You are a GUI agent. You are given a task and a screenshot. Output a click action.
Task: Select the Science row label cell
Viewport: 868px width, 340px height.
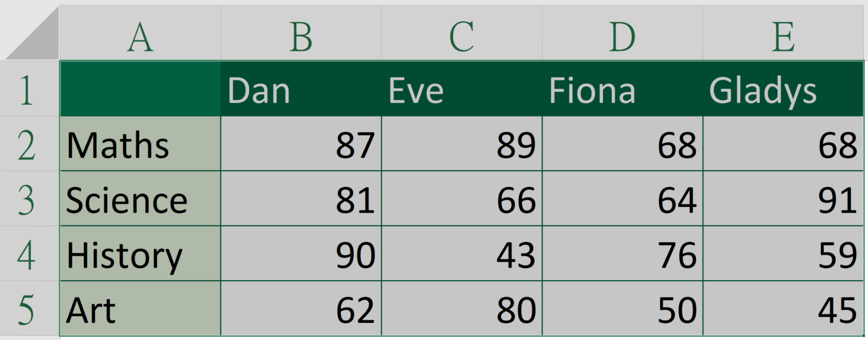click(139, 199)
